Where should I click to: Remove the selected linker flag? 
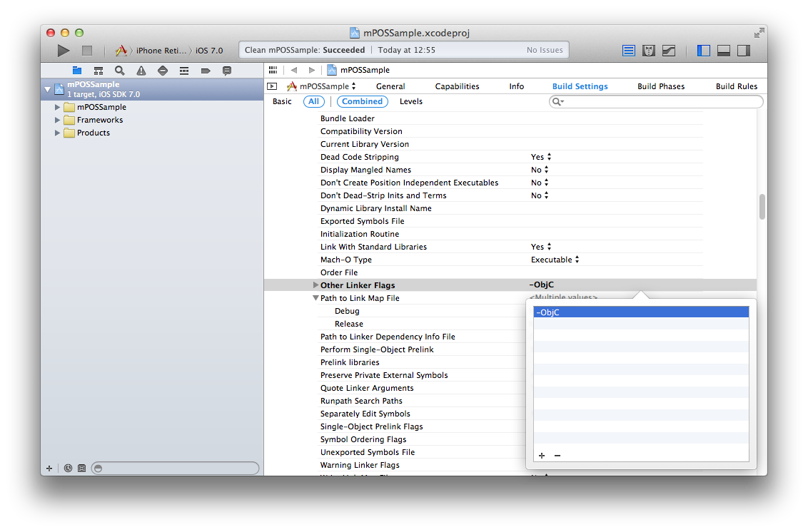[x=557, y=455]
